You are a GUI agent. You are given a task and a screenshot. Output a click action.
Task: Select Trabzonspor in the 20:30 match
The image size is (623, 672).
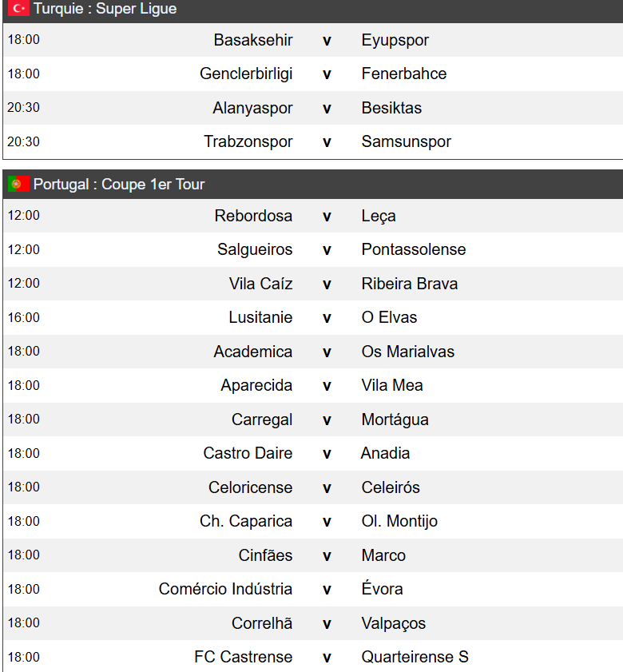248,142
